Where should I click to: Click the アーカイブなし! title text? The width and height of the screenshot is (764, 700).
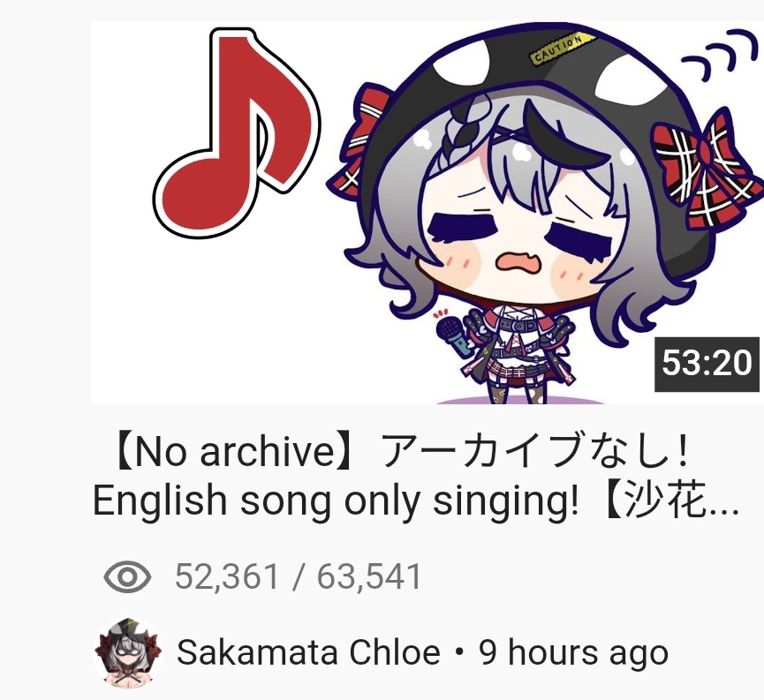[535, 451]
